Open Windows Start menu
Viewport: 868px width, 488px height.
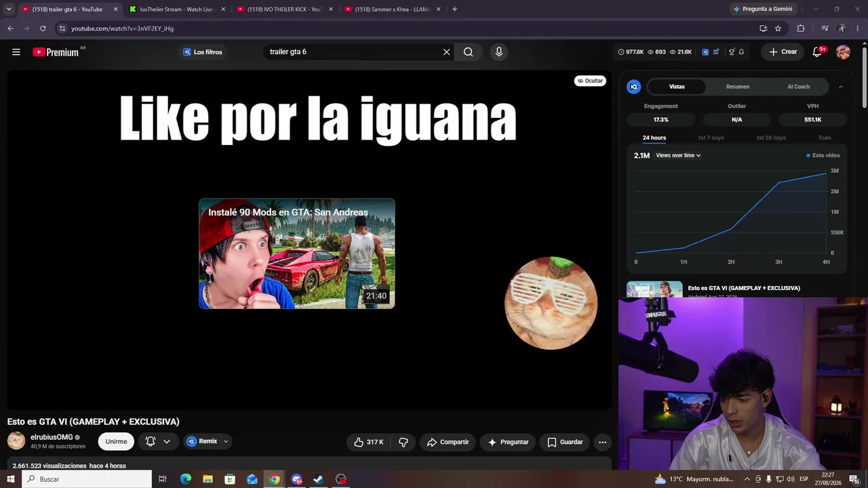10,479
